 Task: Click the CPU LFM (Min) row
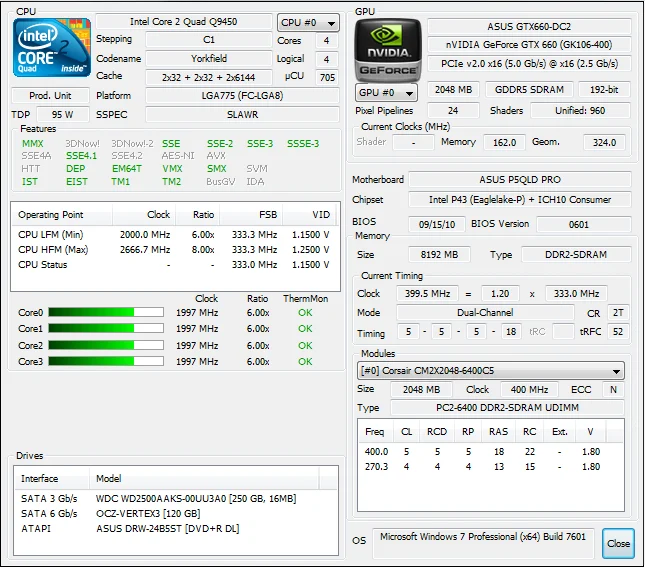(x=176, y=234)
